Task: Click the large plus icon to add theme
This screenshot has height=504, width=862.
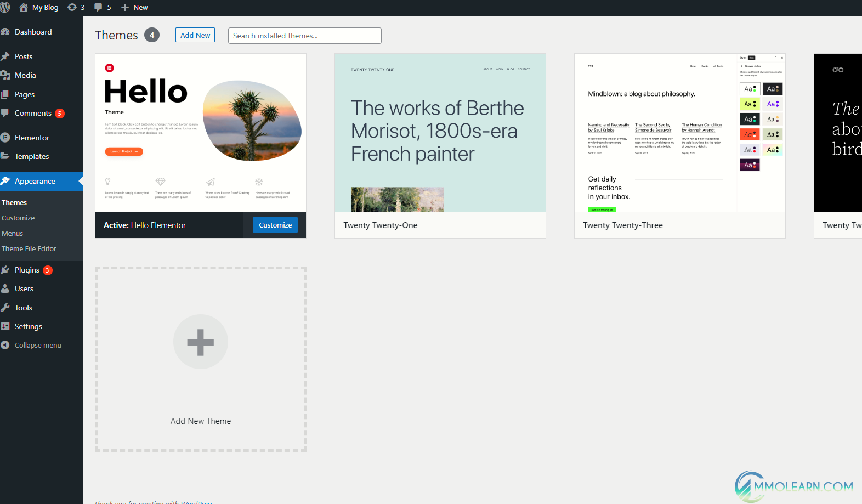Action: [x=201, y=342]
